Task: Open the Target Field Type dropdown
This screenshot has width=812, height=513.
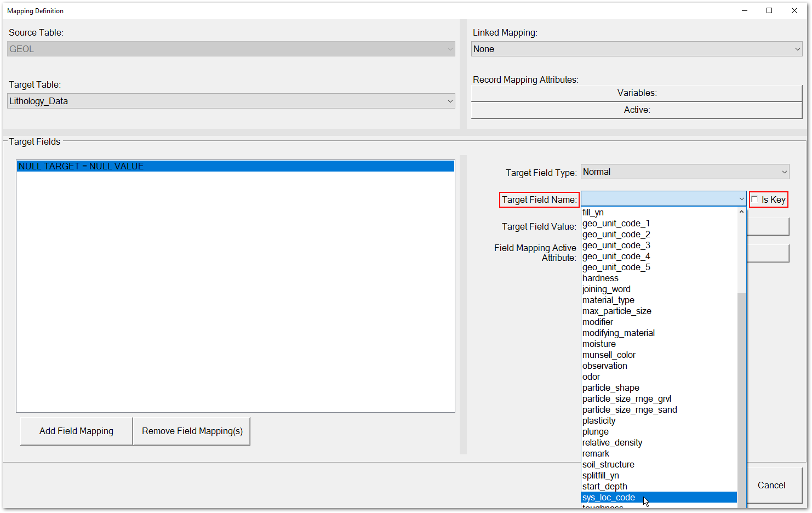Action: [685, 172]
